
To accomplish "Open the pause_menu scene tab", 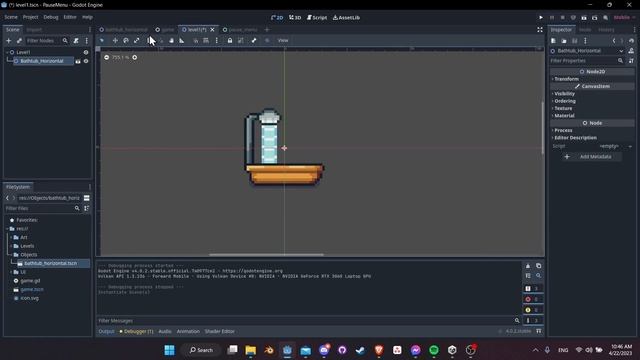I will click(x=240, y=30).
